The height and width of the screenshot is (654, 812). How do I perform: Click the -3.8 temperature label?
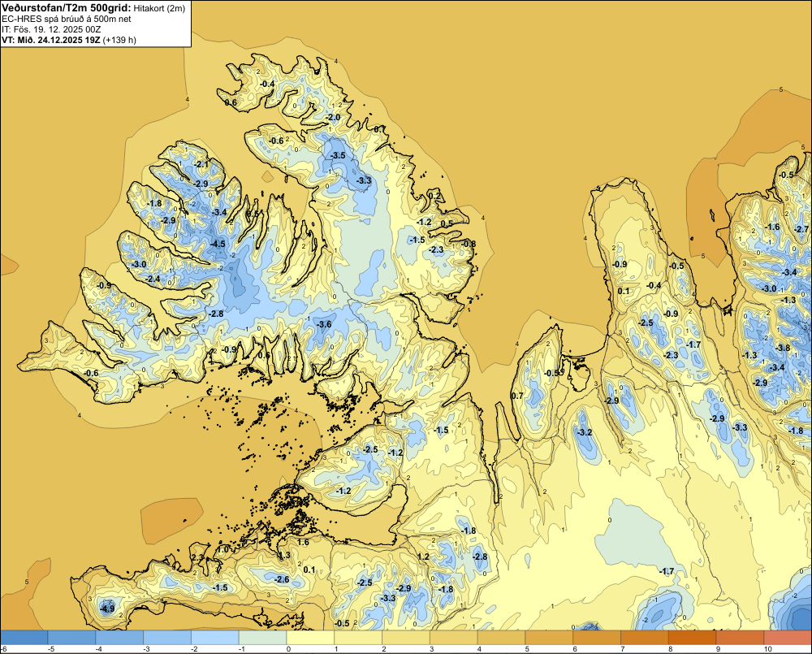click(x=783, y=348)
